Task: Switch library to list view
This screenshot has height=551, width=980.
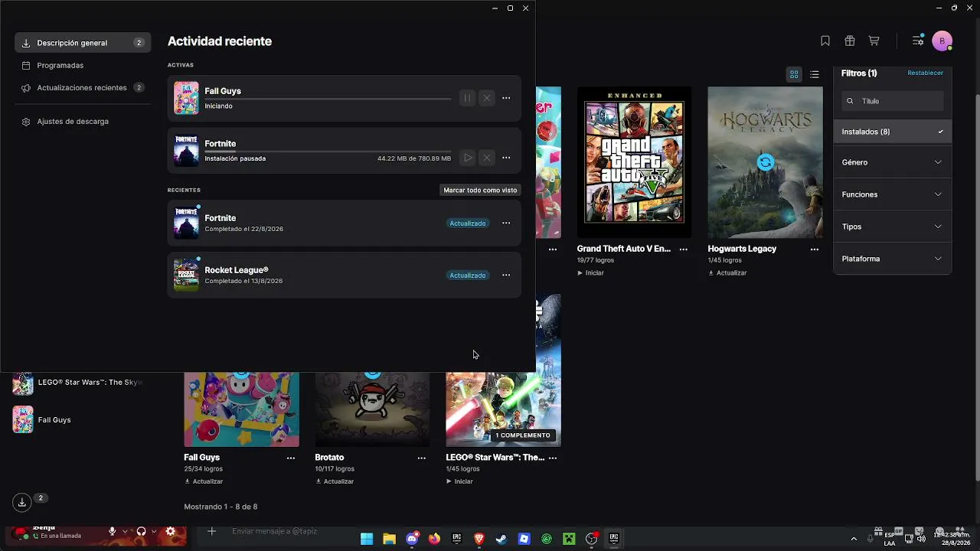Action: click(x=815, y=74)
